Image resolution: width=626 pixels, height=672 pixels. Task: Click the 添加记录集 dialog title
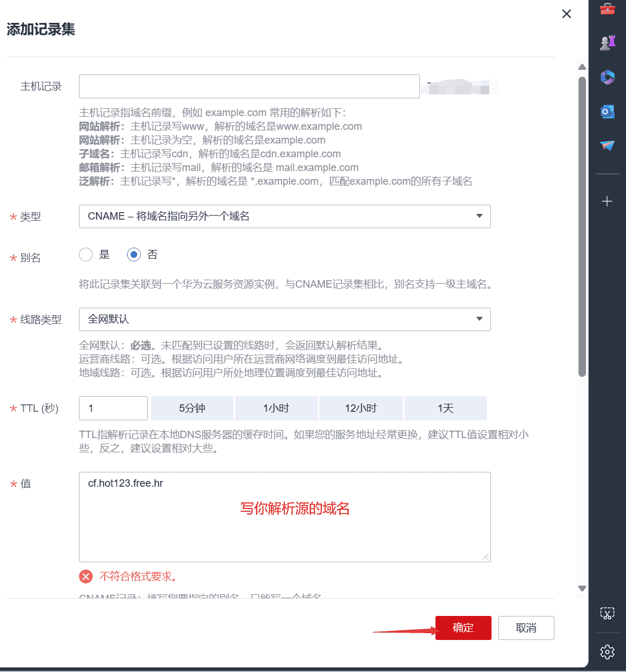[x=41, y=29]
